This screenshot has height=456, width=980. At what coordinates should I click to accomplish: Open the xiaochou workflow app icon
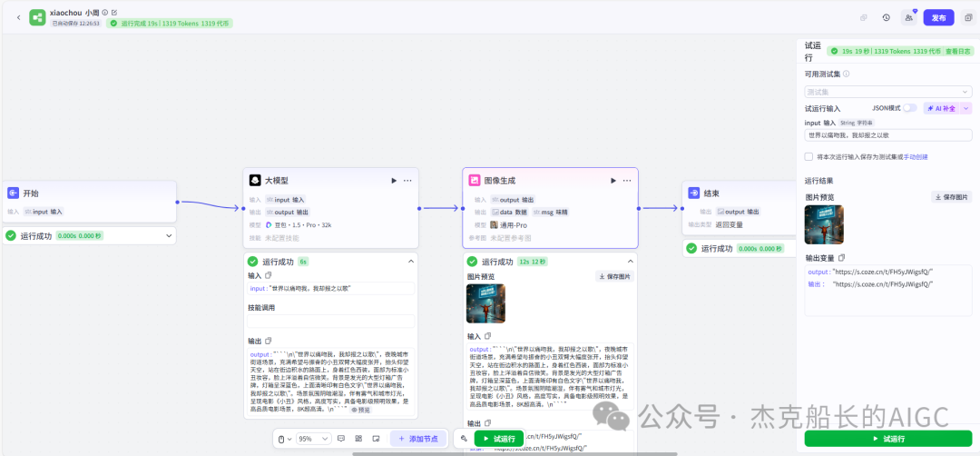click(x=37, y=17)
